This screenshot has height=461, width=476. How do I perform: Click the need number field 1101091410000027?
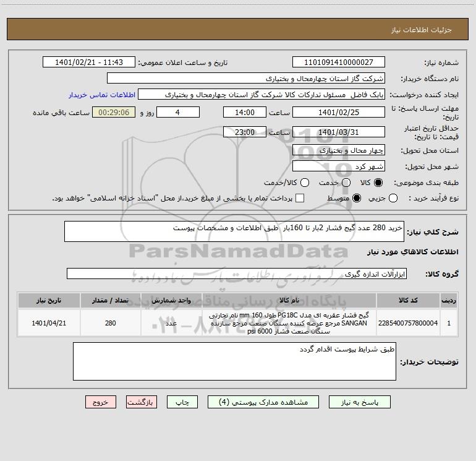click(x=339, y=62)
